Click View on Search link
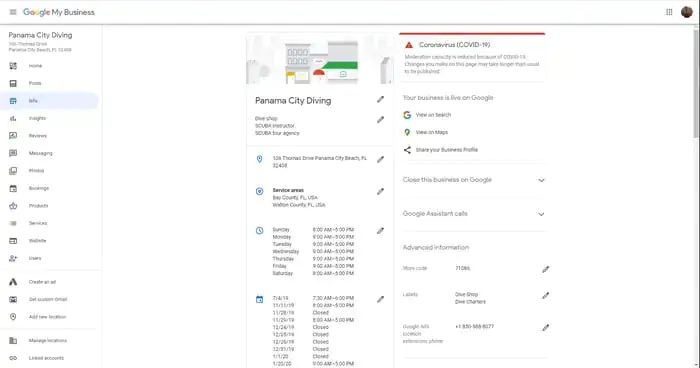The image size is (700, 368). pyautogui.click(x=433, y=115)
